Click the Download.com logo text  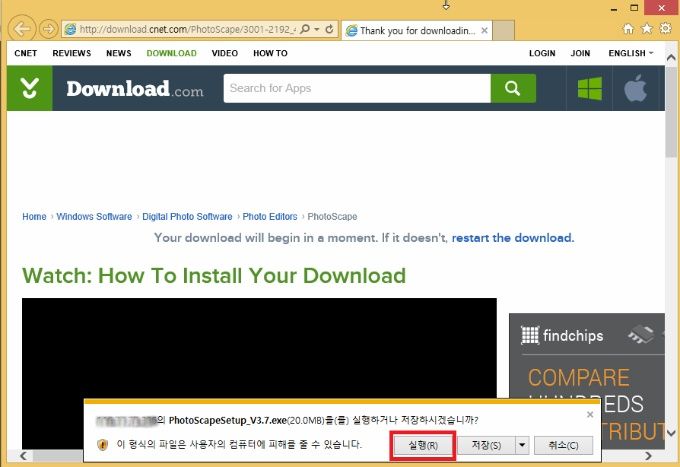[x=134, y=88]
